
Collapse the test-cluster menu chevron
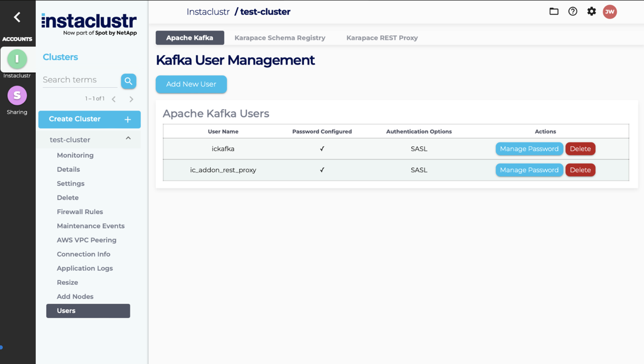click(128, 138)
